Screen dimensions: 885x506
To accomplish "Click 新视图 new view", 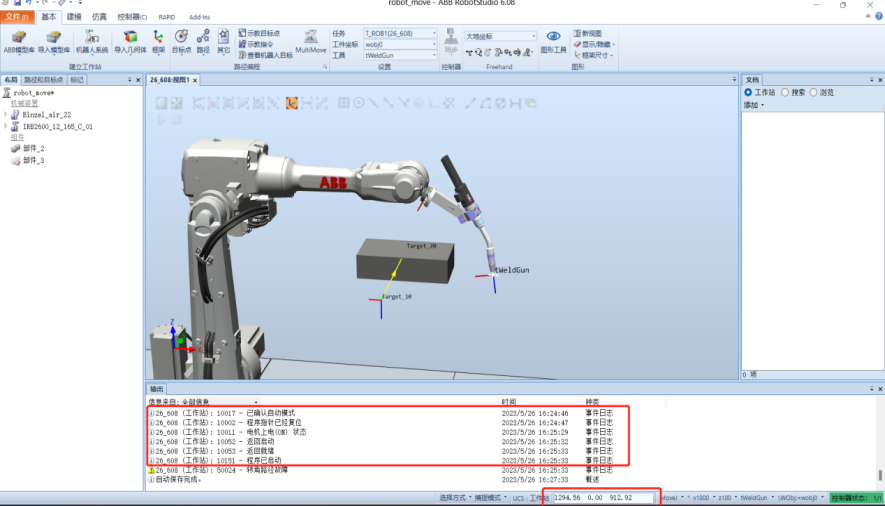I will (x=588, y=33).
